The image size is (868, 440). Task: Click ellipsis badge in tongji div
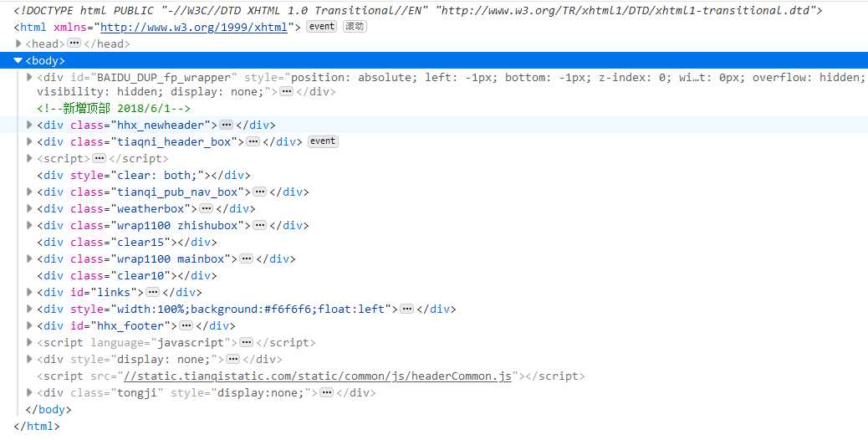point(327,392)
